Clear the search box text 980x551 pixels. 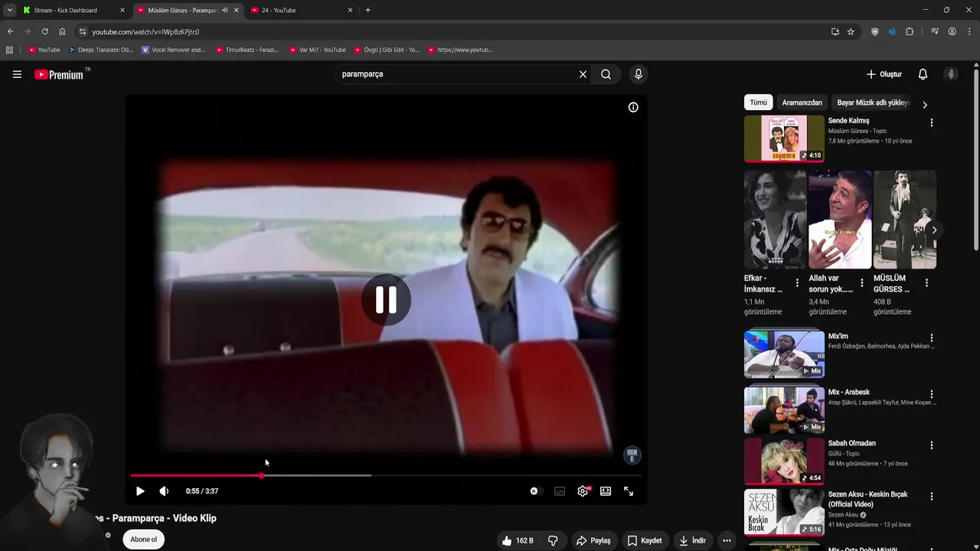(x=583, y=74)
